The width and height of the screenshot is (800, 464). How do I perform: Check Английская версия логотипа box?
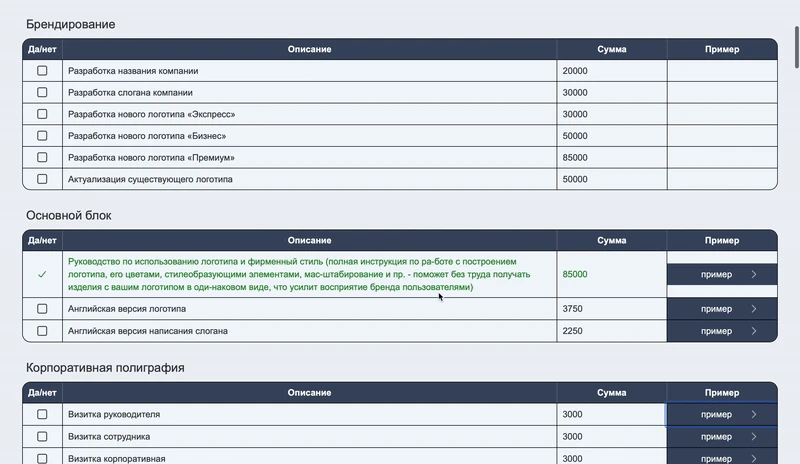[x=42, y=309]
